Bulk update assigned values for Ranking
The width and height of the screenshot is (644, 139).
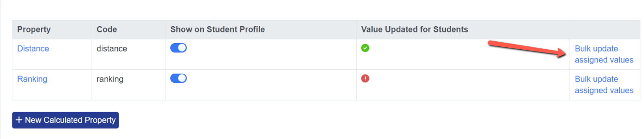[604, 85]
